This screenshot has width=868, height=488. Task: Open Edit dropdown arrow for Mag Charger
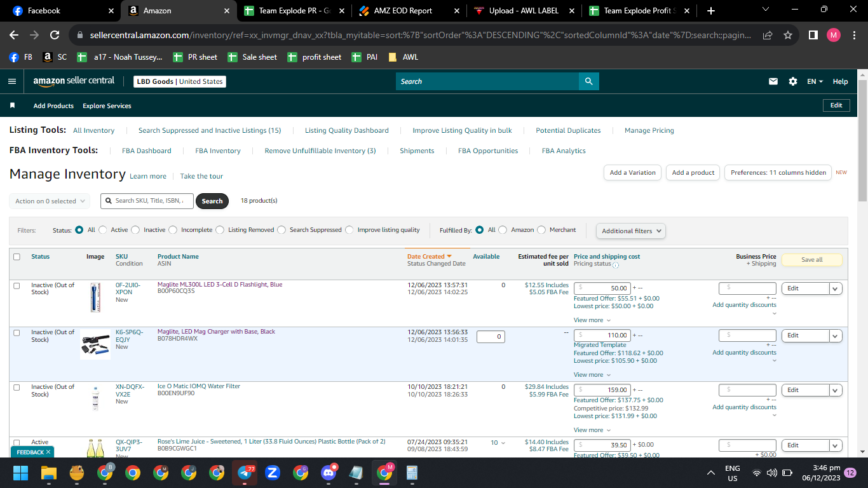click(x=836, y=335)
